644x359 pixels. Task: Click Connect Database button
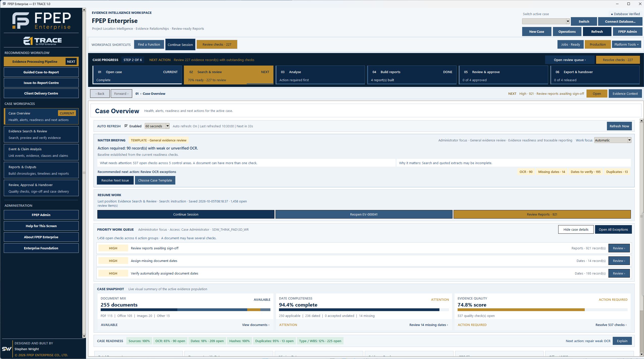(620, 21)
